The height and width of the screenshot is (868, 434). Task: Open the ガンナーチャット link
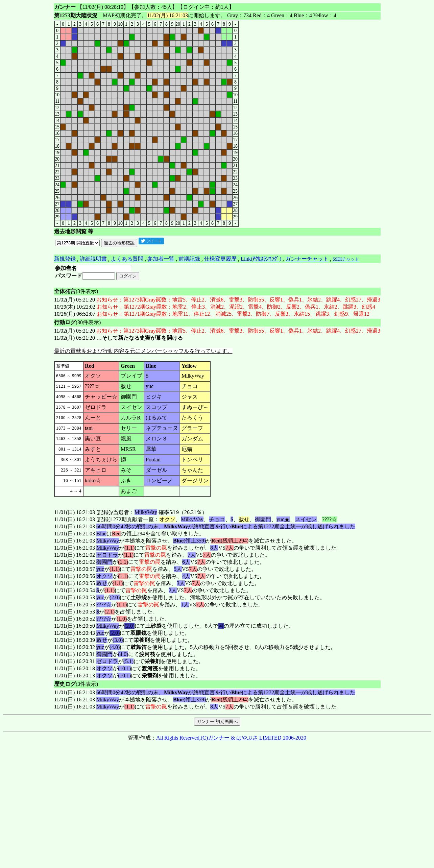click(307, 259)
